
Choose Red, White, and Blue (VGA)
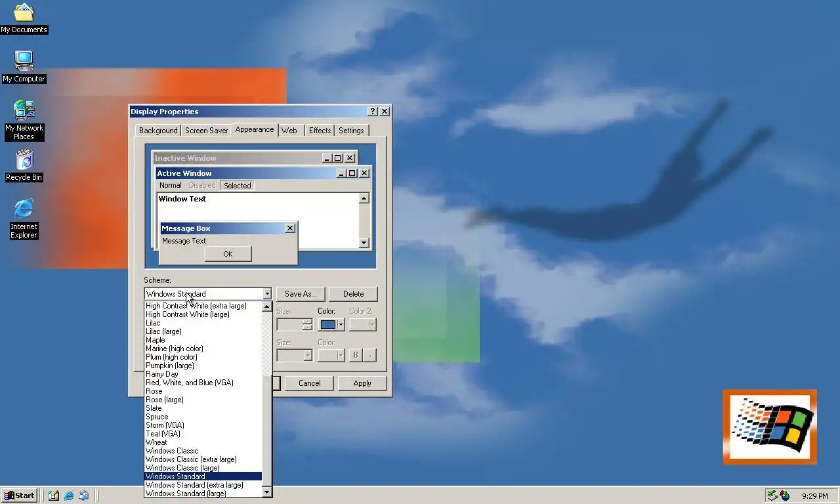tap(203, 383)
